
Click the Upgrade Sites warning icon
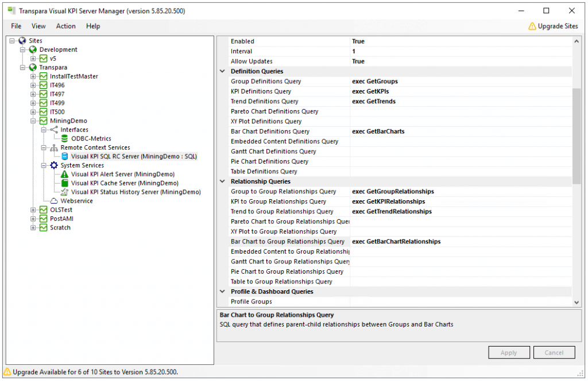532,26
